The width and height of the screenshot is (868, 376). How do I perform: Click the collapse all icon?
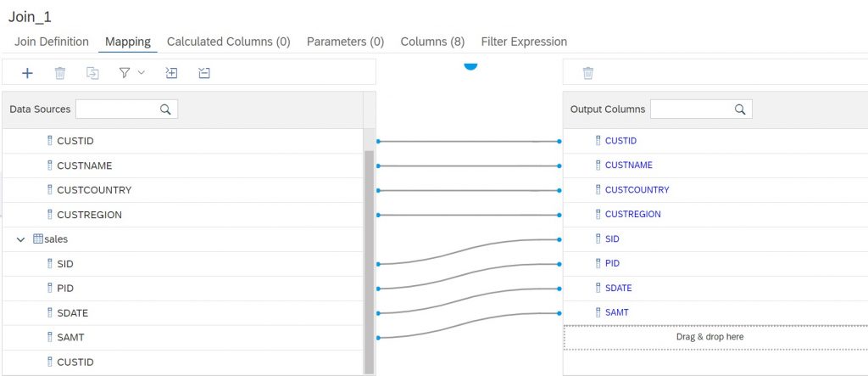point(204,73)
